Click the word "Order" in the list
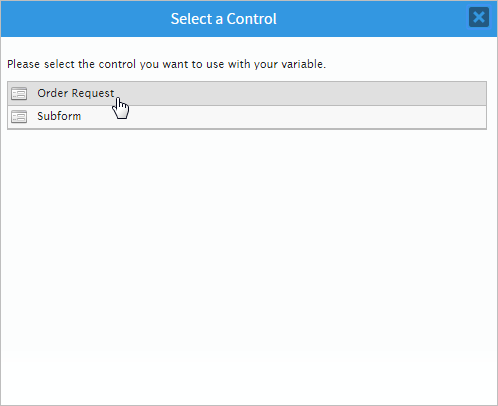Viewport: 498px width, 406px height. coord(53,93)
